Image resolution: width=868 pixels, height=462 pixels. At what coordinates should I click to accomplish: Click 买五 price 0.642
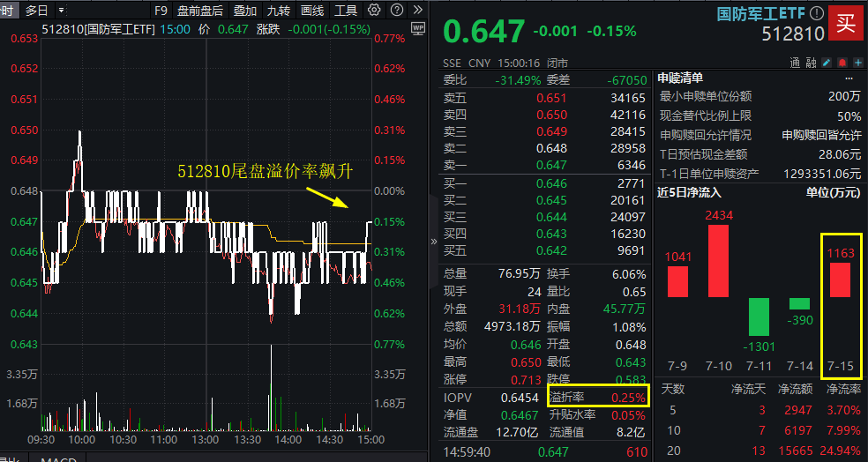[x=551, y=250]
